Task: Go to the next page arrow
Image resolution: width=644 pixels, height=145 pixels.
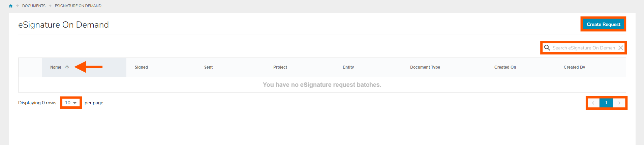Action: click(x=619, y=103)
